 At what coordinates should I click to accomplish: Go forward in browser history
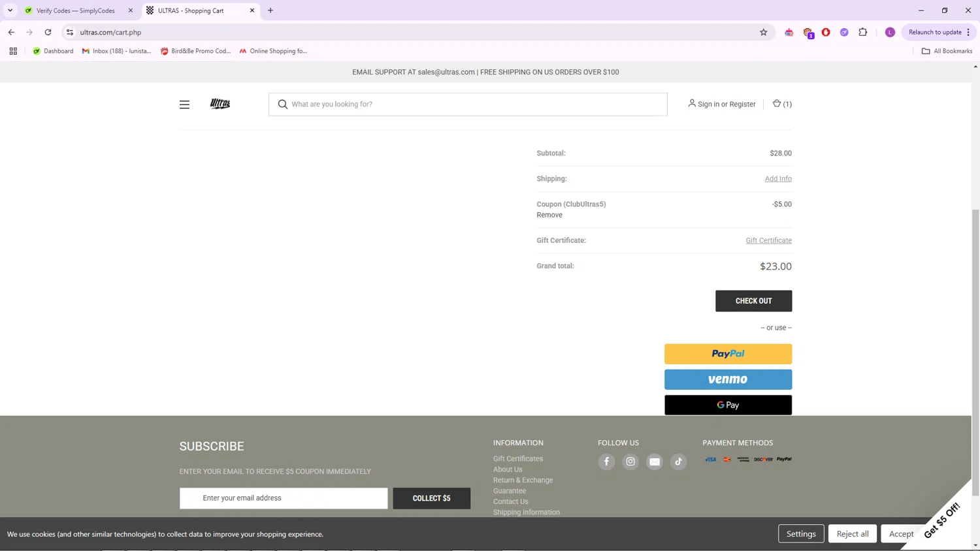(x=29, y=32)
